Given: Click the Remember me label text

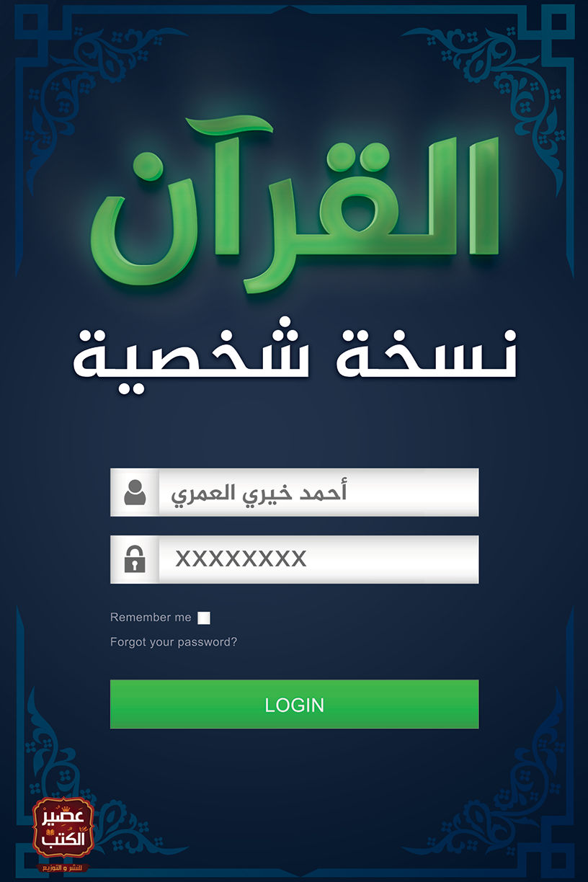Looking at the screenshot, I should point(151,618).
